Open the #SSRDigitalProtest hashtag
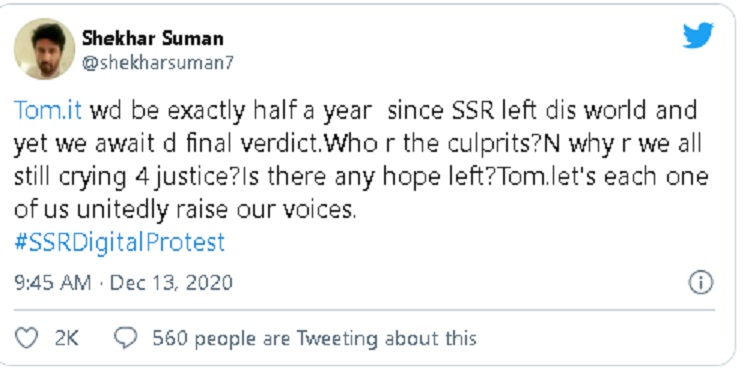Screen dimensions: 750x371 click(x=119, y=242)
